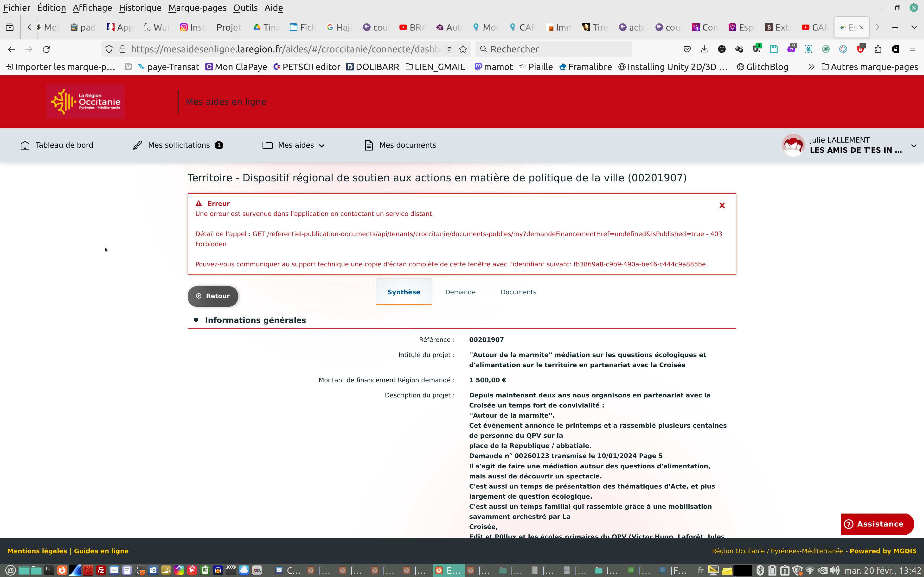924x577 pixels.
Task: Open the Firefox hamburger menu
Action: [x=912, y=49]
